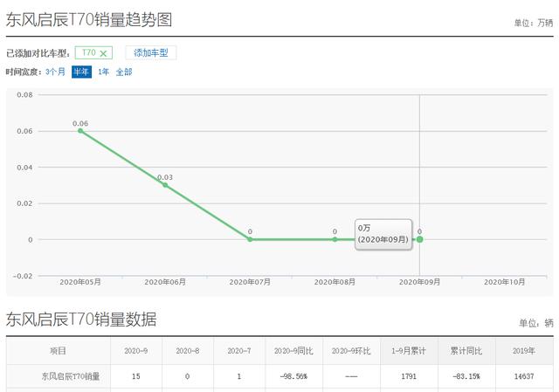
Task: Click the 2019年 column header
Action: pos(524,351)
